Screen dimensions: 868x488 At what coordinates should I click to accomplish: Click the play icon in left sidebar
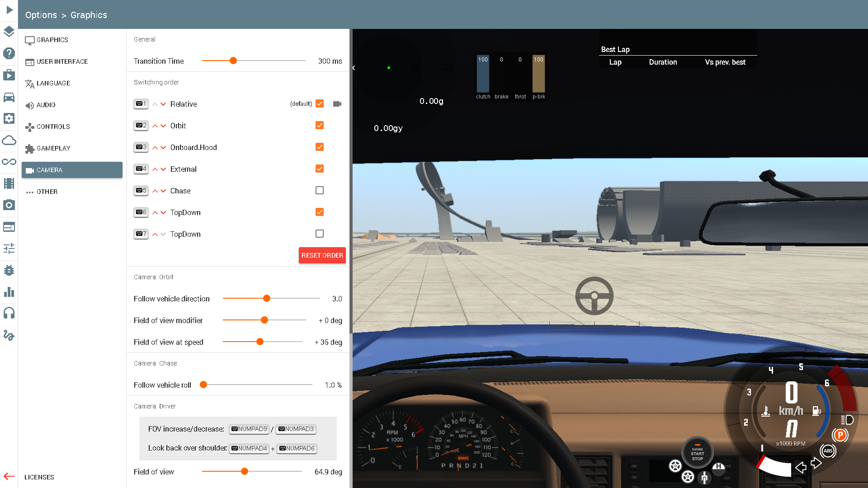click(9, 10)
